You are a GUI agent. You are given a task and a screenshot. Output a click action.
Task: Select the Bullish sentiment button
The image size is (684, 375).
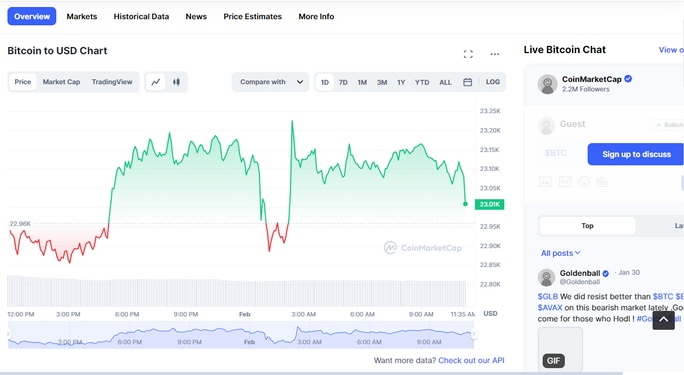667,125
